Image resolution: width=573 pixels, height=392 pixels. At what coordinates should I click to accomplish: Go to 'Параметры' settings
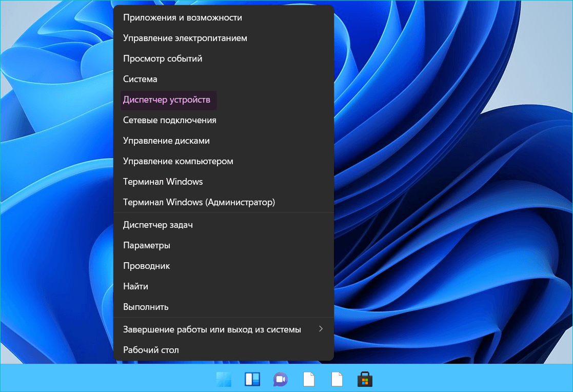(x=147, y=245)
